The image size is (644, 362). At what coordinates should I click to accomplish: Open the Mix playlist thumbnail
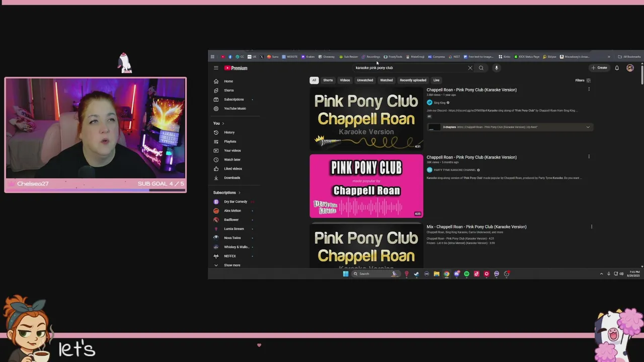point(366,246)
